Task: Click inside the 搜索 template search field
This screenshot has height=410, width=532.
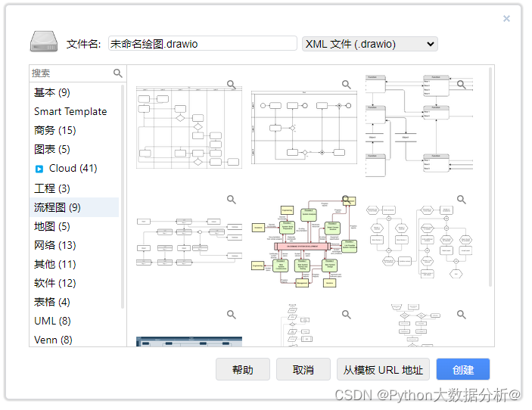Action: click(70, 73)
